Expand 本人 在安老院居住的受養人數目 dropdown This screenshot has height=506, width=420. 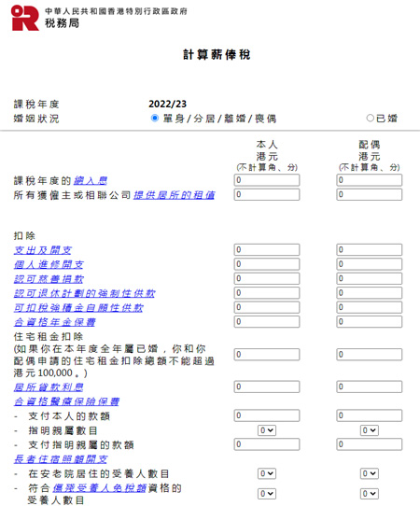(x=267, y=473)
